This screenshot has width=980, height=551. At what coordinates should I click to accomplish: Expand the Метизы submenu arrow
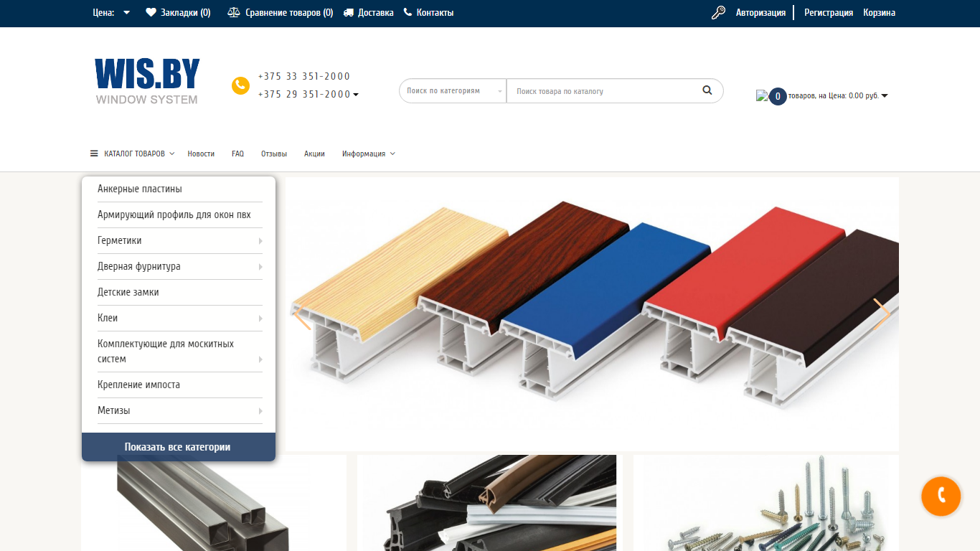pos(260,411)
